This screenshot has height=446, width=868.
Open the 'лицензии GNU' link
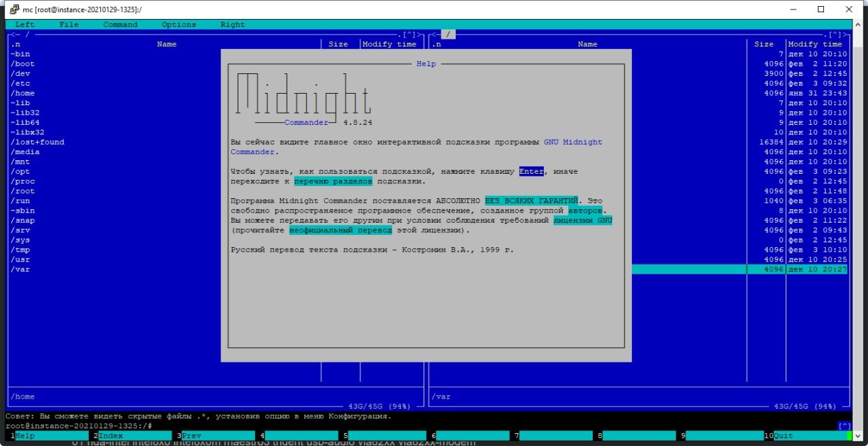click(x=583, y=221)
